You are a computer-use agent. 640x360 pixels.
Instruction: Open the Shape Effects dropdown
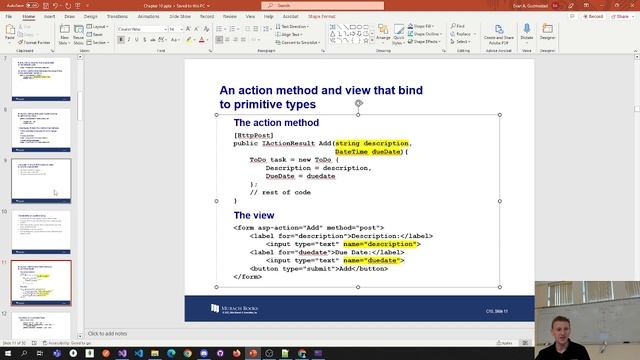424,42
